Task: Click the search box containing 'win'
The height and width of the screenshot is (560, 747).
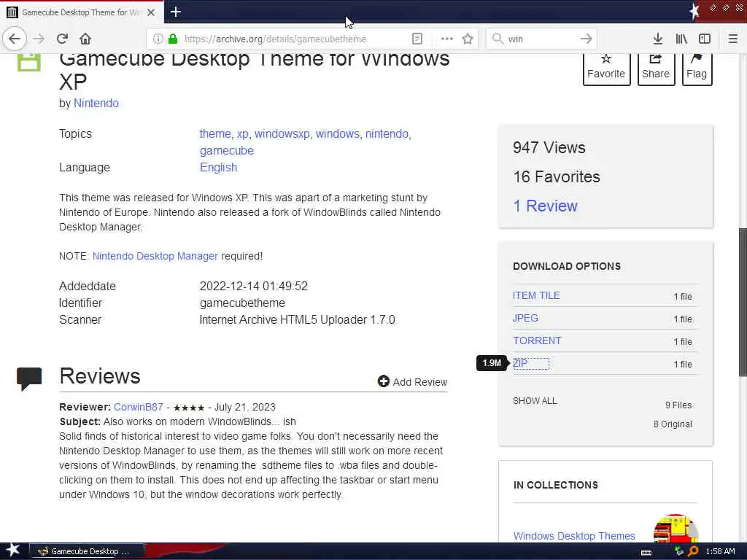Action: click(541, 39)
